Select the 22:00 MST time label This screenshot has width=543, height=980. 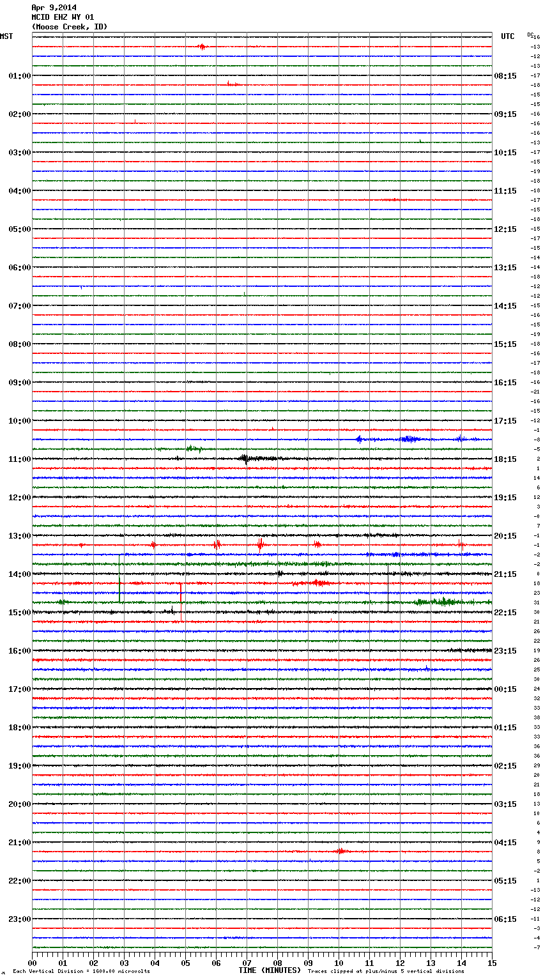(x=20, y=881)
